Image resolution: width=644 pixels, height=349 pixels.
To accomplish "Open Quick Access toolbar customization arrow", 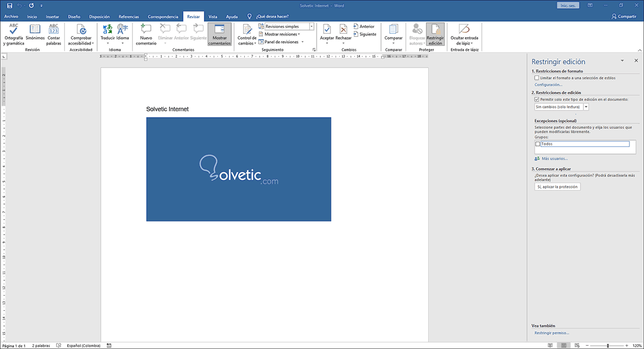I will point(41,5).
